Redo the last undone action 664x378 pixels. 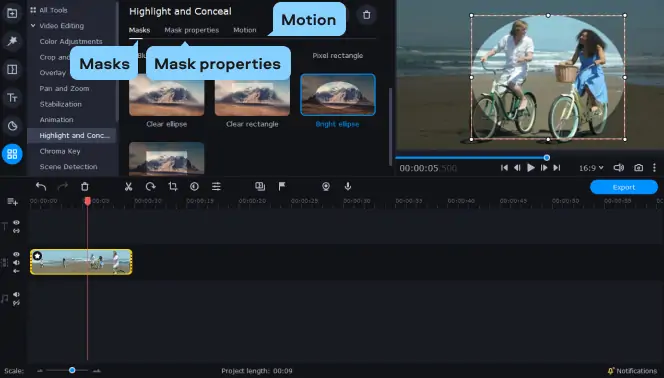click(x=63, y=186)
